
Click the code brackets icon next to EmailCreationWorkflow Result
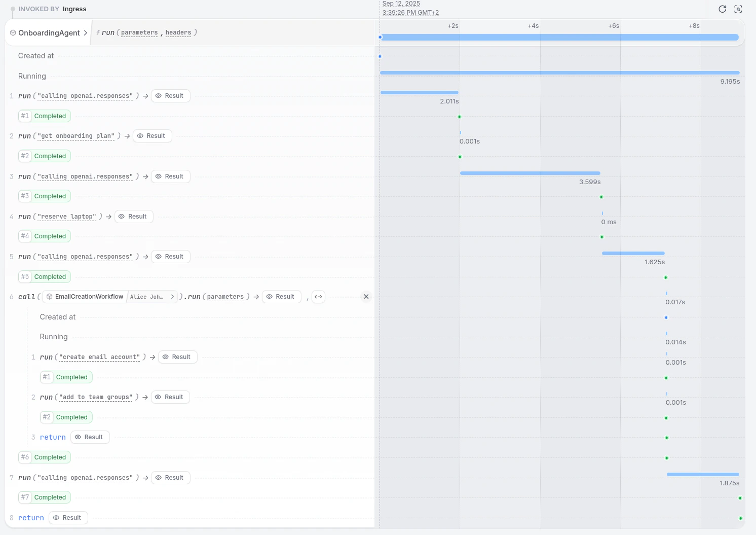[x=318, y=297]
